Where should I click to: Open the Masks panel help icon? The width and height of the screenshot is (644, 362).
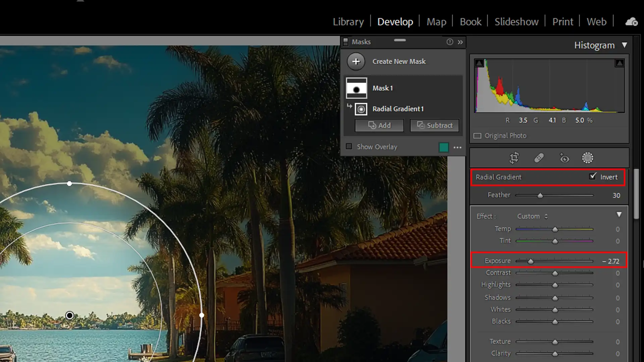450,42
